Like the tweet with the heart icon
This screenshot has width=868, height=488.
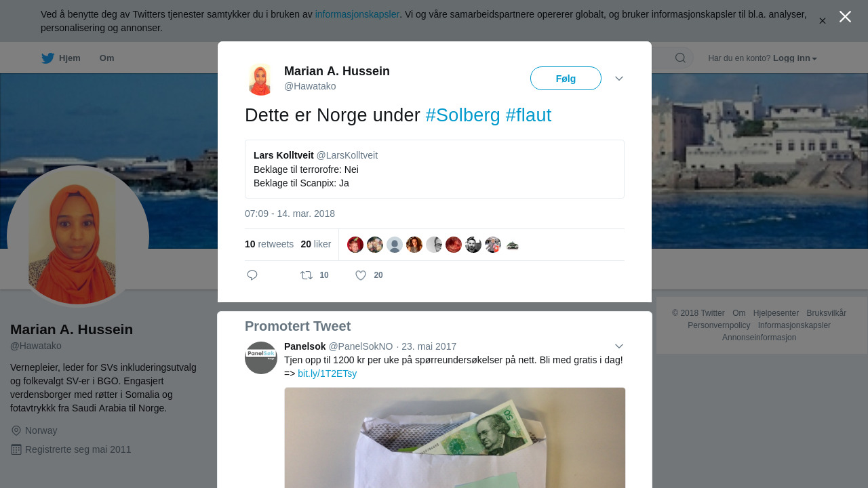pyautogui.click(x=361, y=275)
